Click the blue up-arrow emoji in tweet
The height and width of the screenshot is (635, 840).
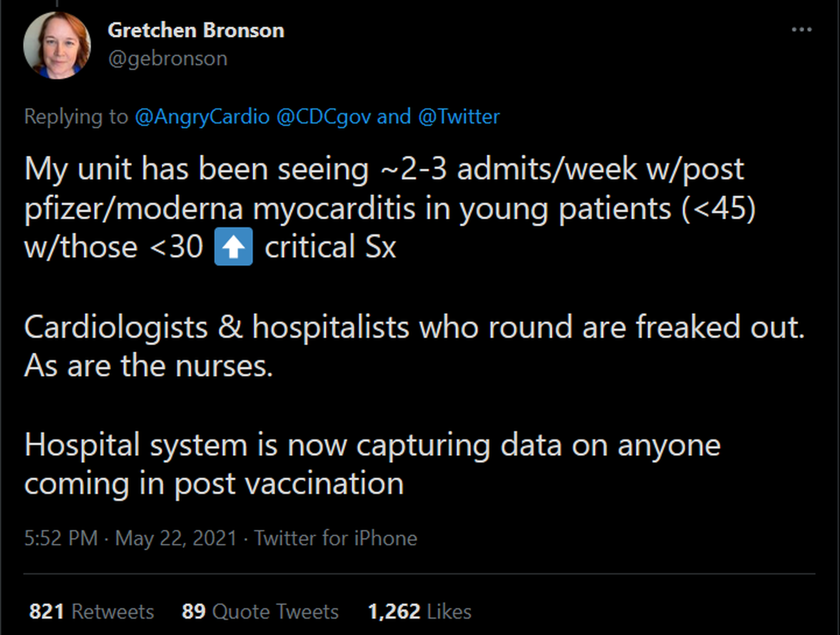(233, 247)
